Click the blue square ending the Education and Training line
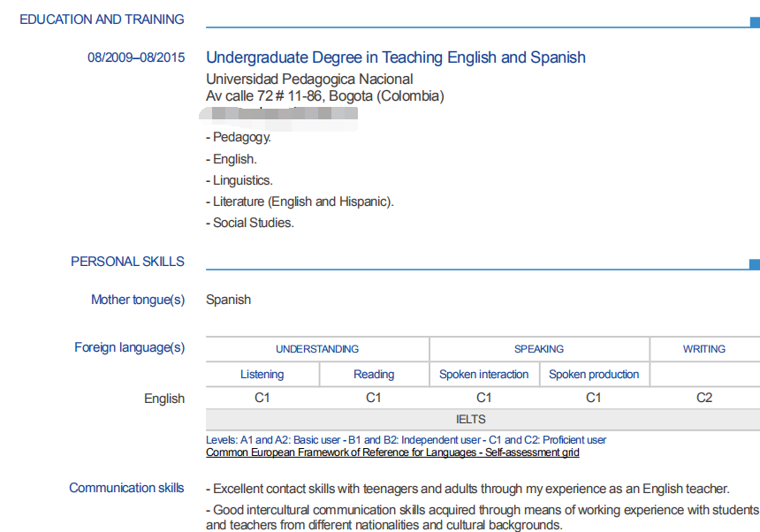Screen dimensions: 760x532 [754, 22]
